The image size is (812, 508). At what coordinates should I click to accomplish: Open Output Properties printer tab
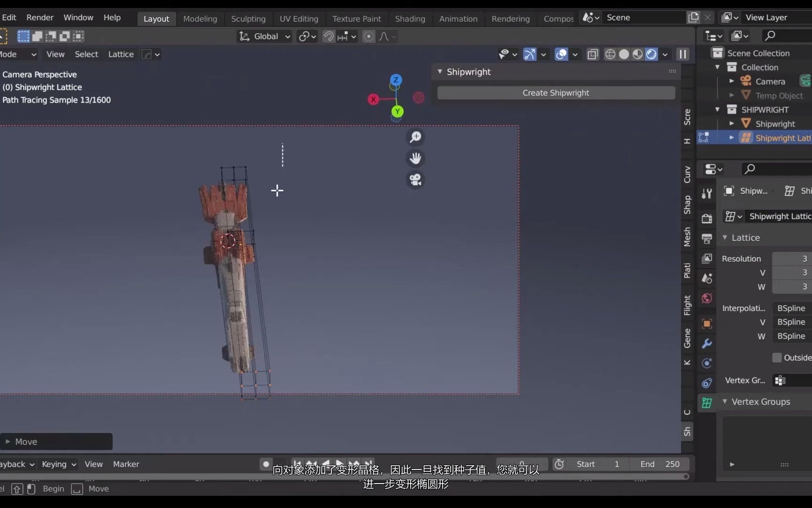pos(707,238)
